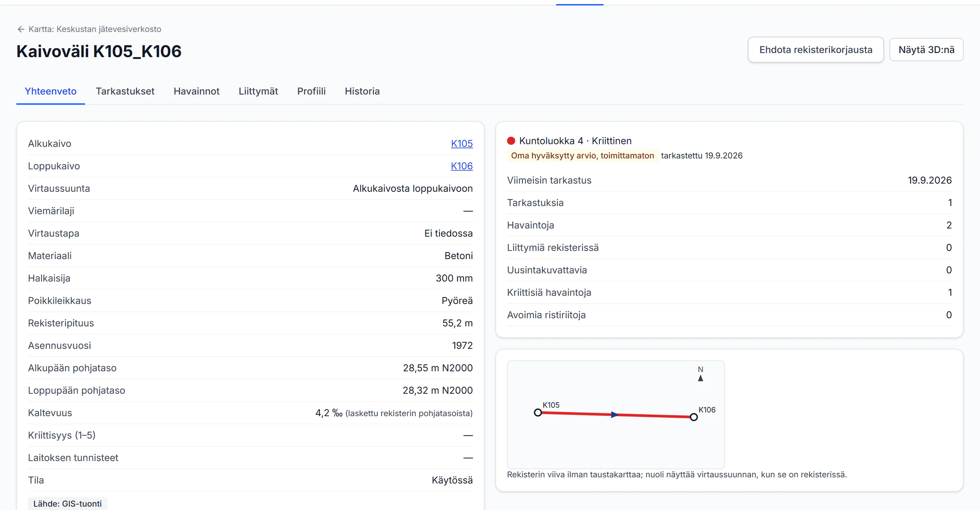The image size is (980, 510).
Task: Click the Asennusvuosi value 1972
Action: (x=462, y=346)
